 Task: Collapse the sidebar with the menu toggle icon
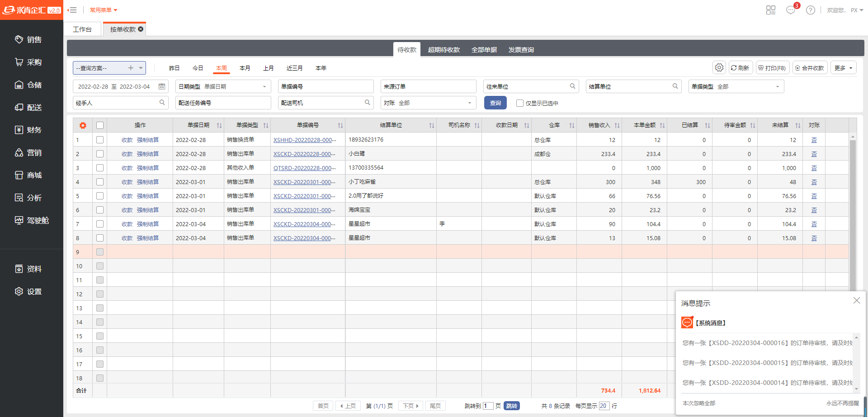pos(72,10)
